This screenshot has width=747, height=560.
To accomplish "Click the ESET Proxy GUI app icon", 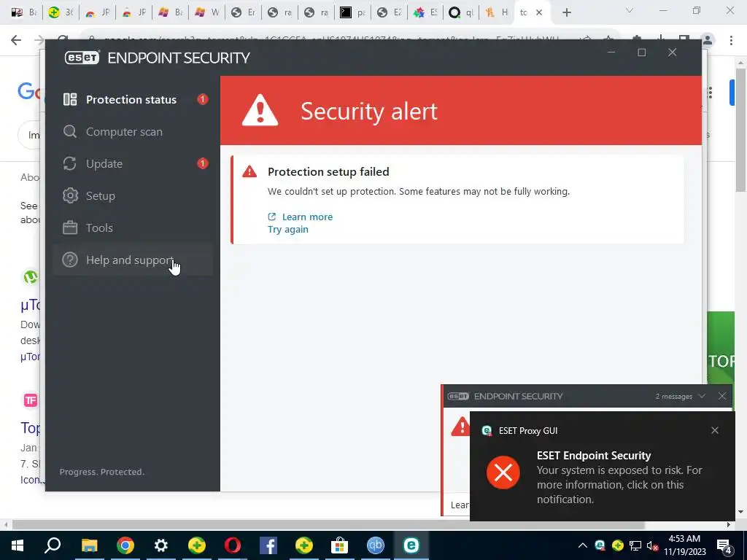I will [487, 430].
